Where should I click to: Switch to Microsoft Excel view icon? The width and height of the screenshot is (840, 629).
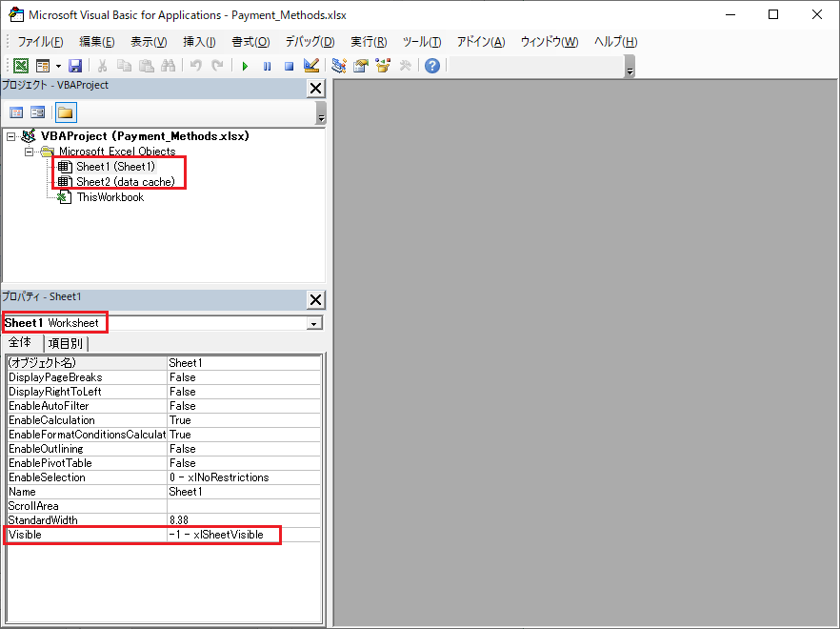click(x=21, y=66)
